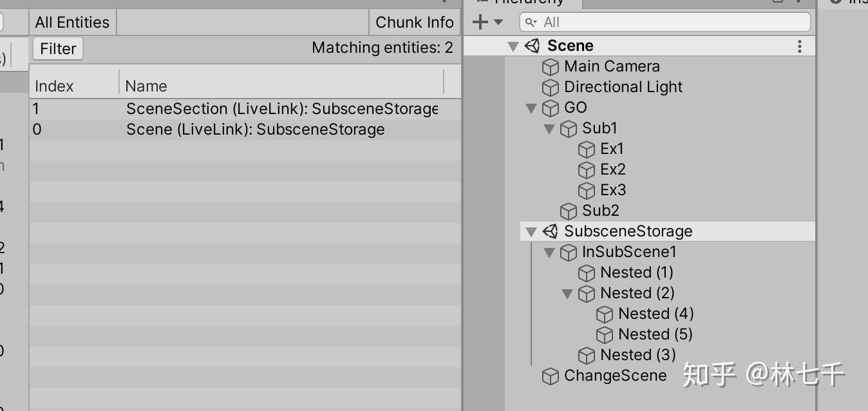Image resolution: width=868 pixels, height=411 pixels.
Task: Switch to the Chunk Info tab
Action: (x=414, y=21)
